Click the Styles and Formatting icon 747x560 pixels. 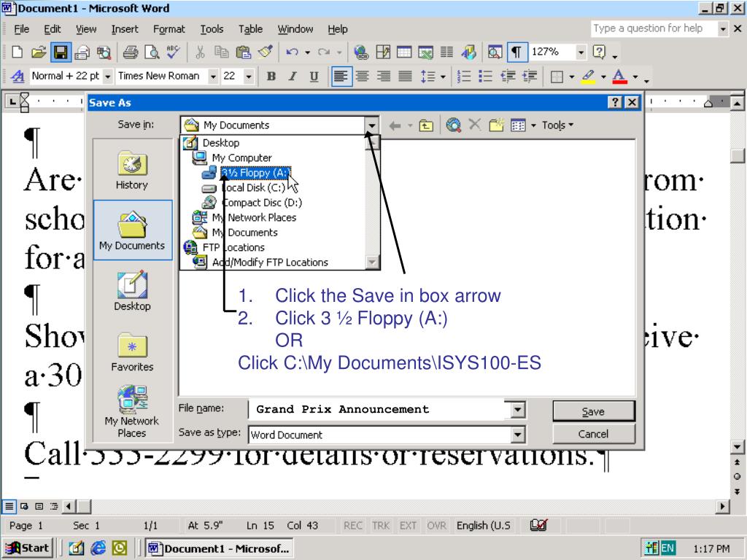(18, 76)
